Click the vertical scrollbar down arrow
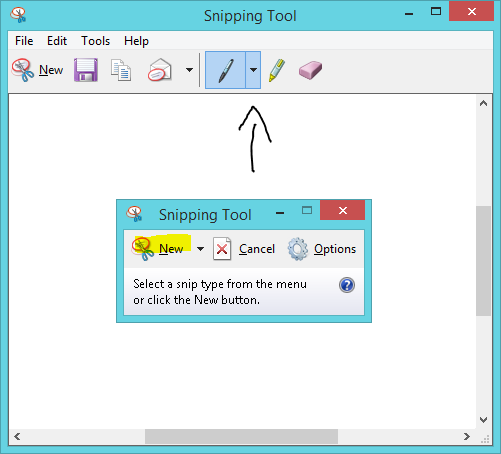 (483, 420)
